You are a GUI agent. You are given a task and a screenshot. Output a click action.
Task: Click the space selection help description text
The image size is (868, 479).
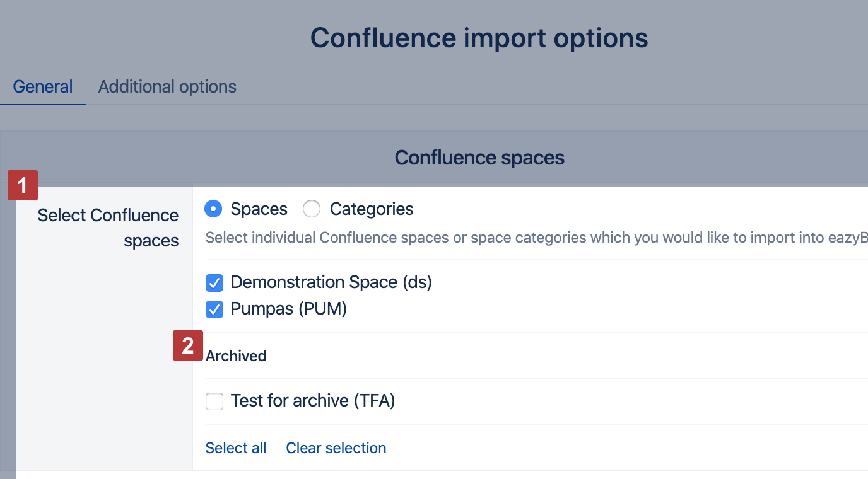537,238
